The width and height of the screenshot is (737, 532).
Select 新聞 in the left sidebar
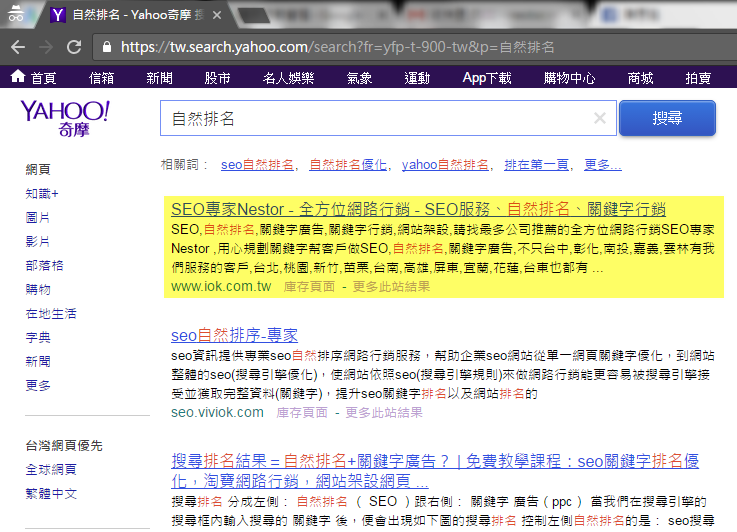pos(38,361)
